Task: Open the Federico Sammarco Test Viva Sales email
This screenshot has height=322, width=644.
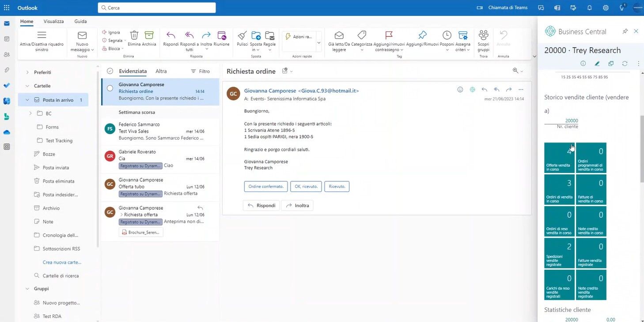Action: (160, 131)
